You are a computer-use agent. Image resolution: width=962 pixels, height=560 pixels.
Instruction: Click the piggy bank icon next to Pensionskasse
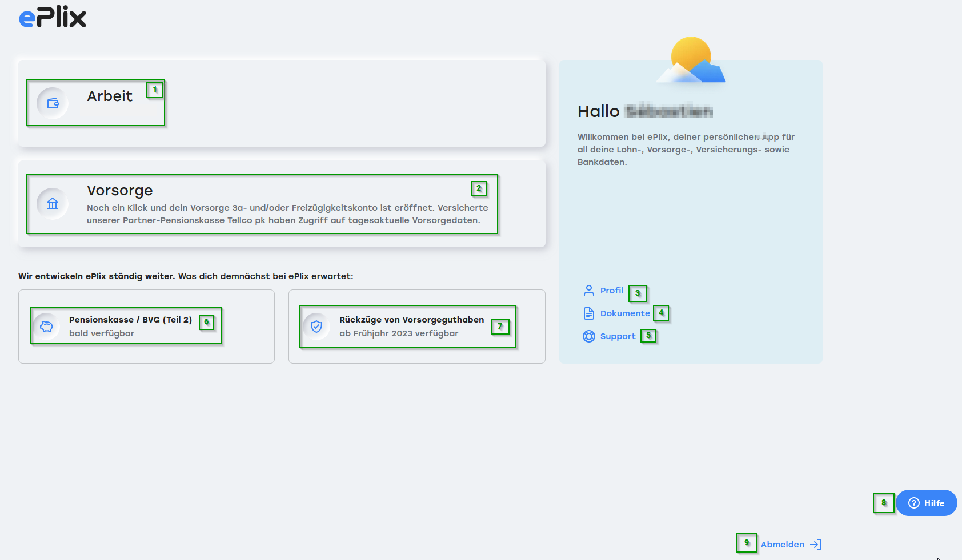tap(46, 326)
